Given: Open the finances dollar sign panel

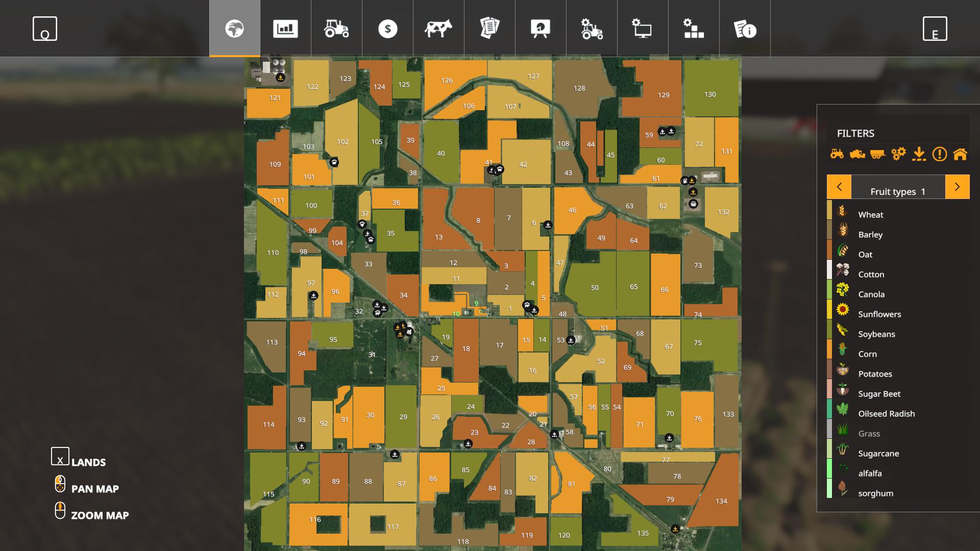Looking at the screenshot, I should click(386, 28).
